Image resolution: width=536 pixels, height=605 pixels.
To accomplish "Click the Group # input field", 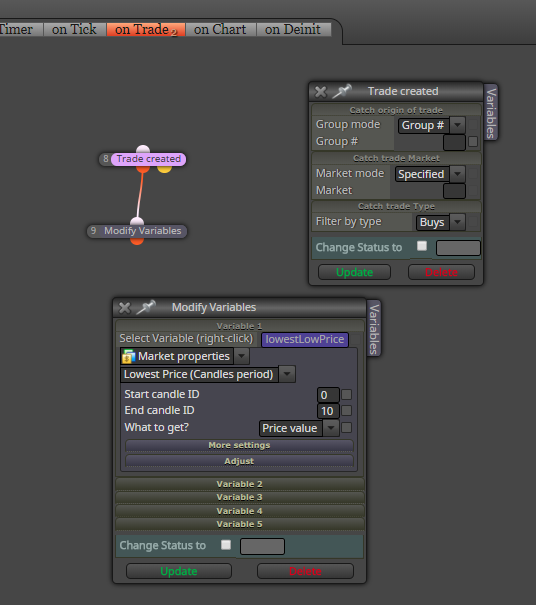I will (x=454, y=142).
